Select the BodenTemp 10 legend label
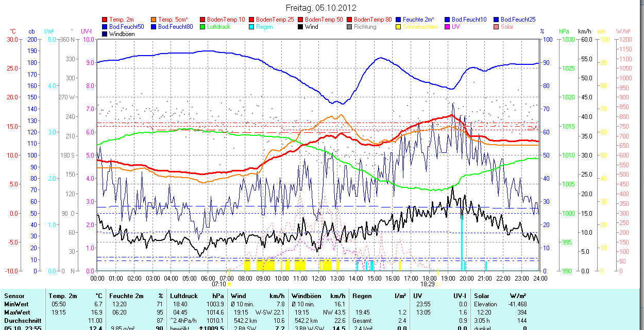The image size is (644, 330). point(226,20)
